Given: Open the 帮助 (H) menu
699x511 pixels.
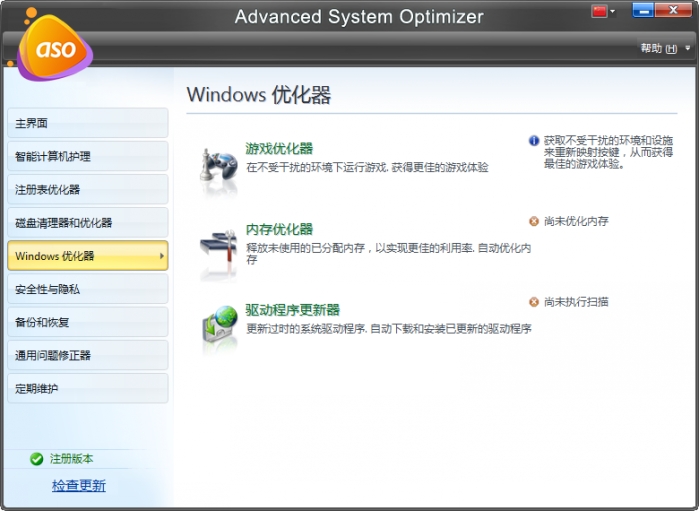Looking at the screenshot, I should click(659, 48).
